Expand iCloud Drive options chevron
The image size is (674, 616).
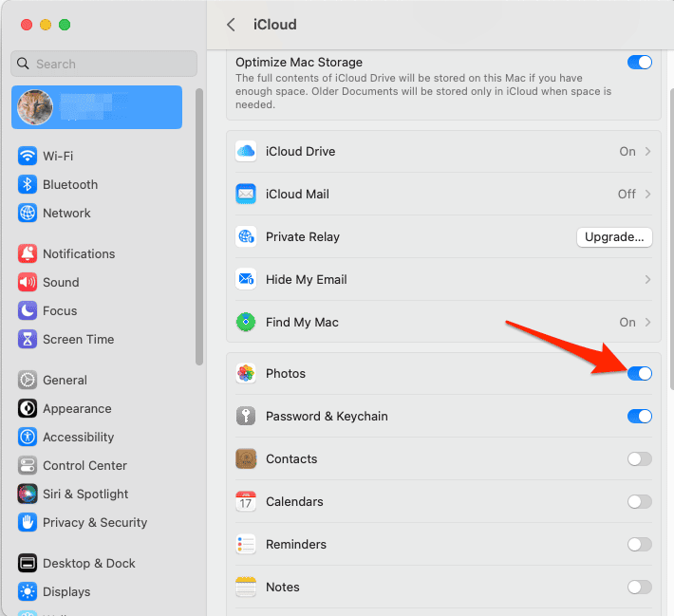pos(648,151)
